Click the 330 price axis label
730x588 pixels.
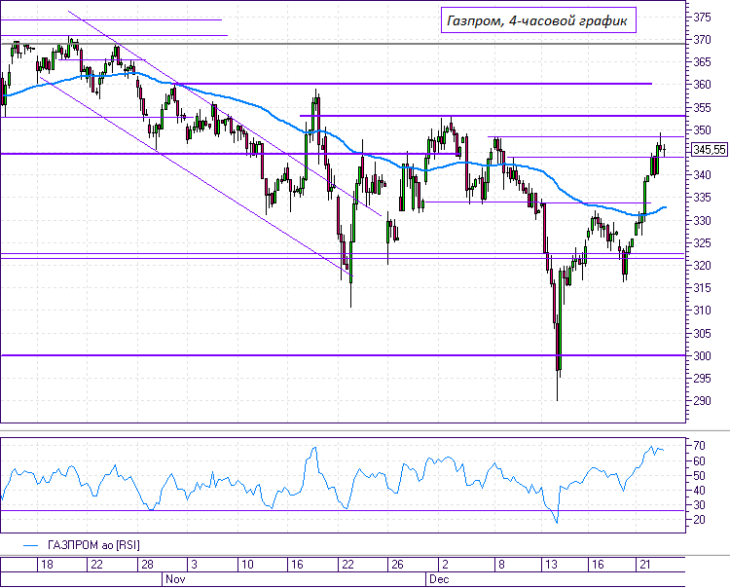point(702,221)
